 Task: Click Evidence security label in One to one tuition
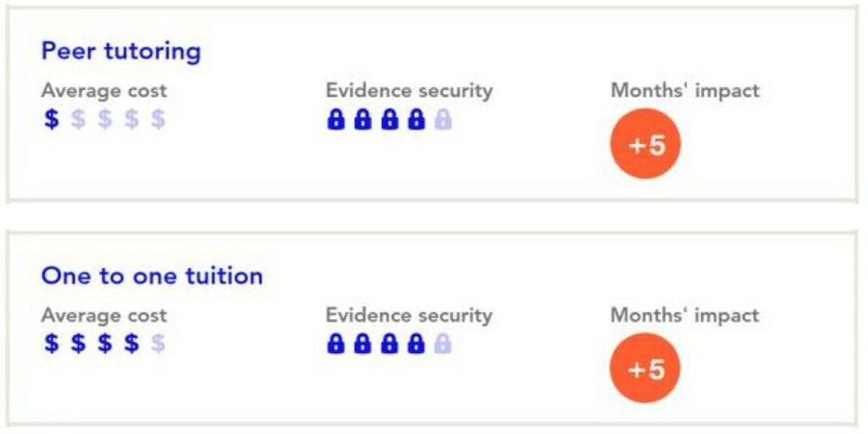[409, 315]
